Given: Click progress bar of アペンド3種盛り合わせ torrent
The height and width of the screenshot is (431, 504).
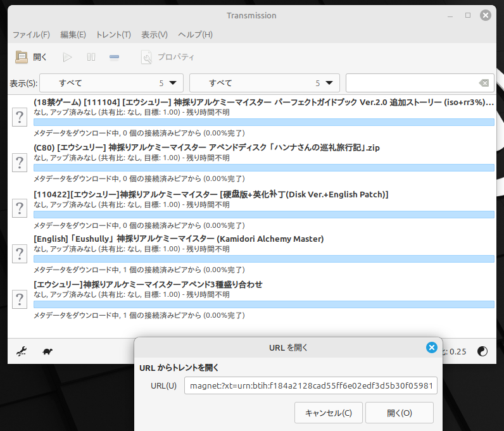Looking at the screenshot, I should (264, 304).
